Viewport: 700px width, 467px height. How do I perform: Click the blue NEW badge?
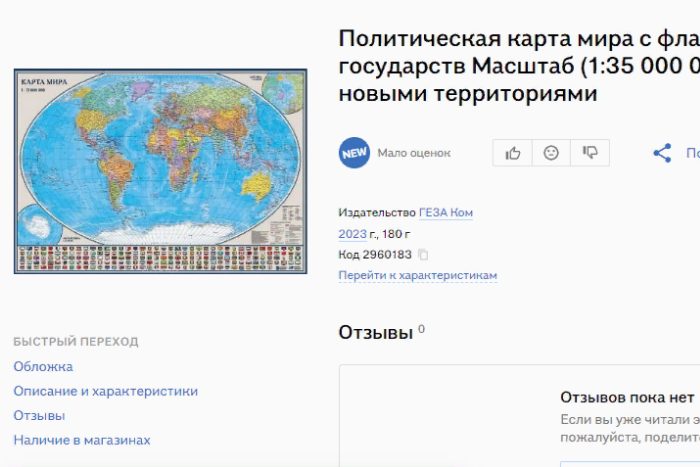pyautogui.click(x=354, y=153)
